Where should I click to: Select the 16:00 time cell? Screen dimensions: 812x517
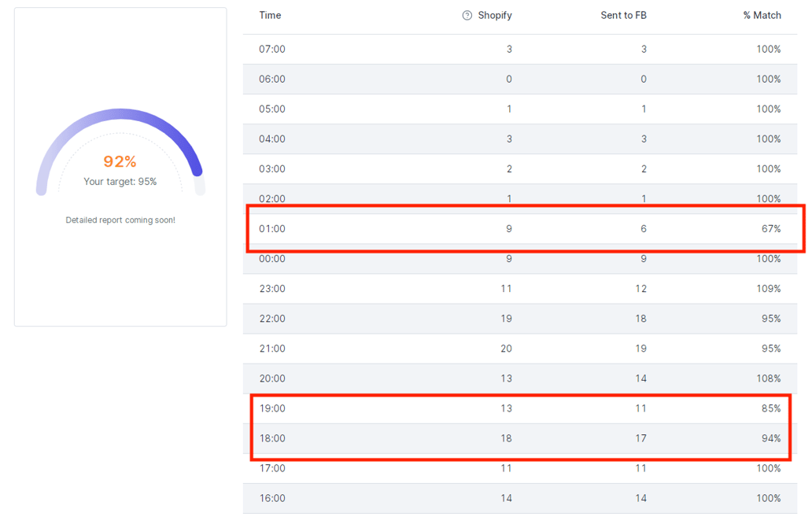point(272,498)
